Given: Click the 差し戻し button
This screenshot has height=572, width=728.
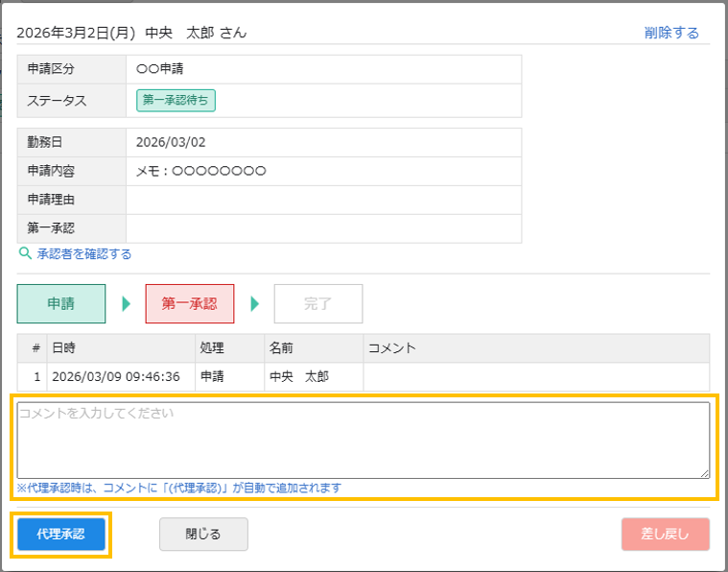Looking at the screenshot, I should pyautogui.click(x=666, y=535).
